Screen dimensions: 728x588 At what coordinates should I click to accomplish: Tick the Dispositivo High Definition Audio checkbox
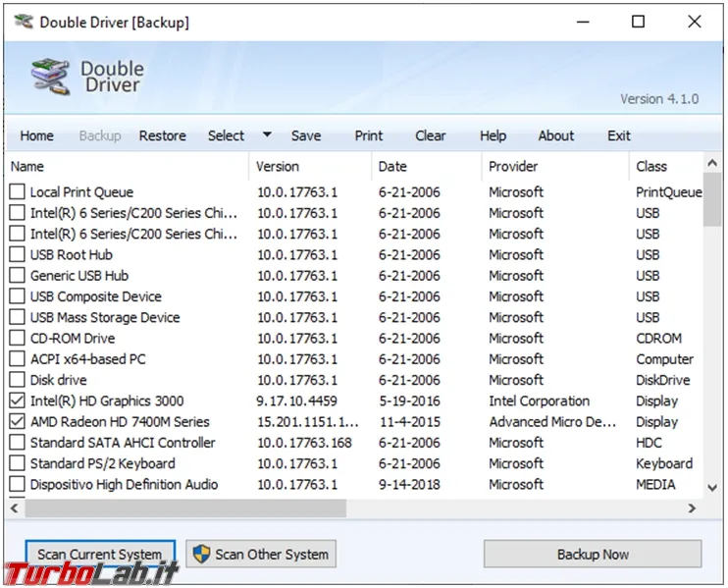click(x=18, y=484)
